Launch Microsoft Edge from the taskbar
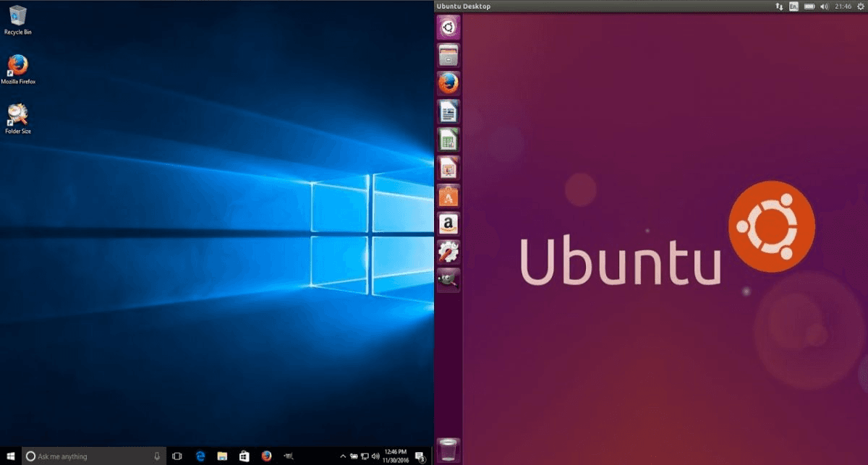The image size is (868, 465). [200, 456]
